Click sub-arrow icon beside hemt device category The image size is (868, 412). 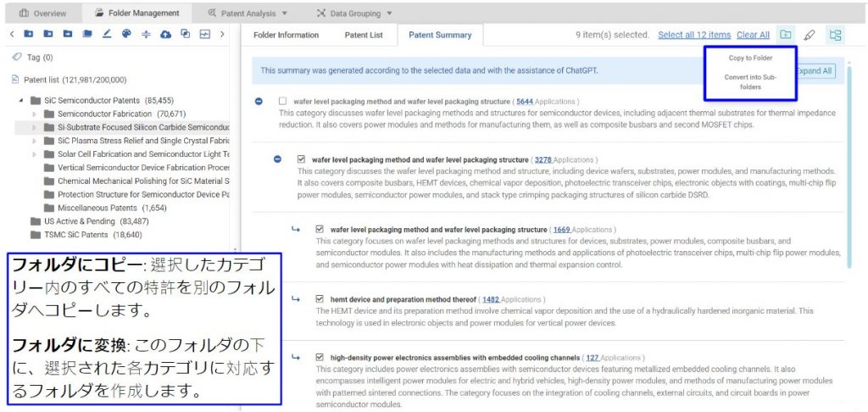(x=296, y=299)
